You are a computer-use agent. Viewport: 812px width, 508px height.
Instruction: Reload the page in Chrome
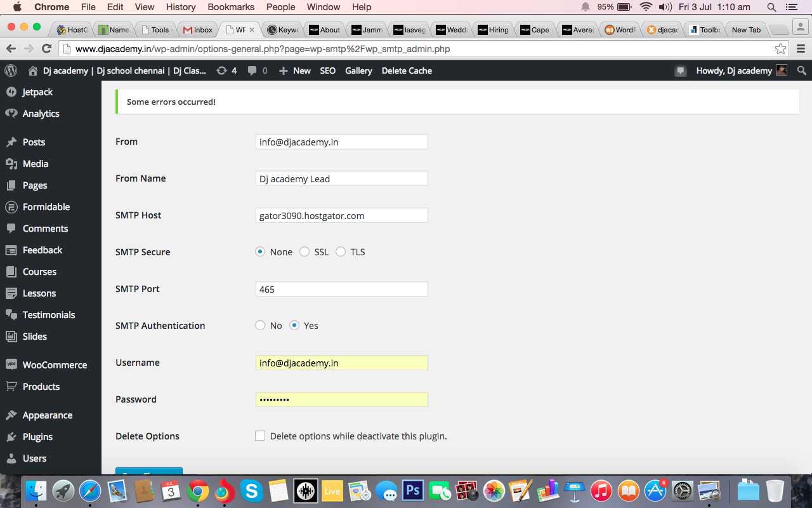click(46, 49)
